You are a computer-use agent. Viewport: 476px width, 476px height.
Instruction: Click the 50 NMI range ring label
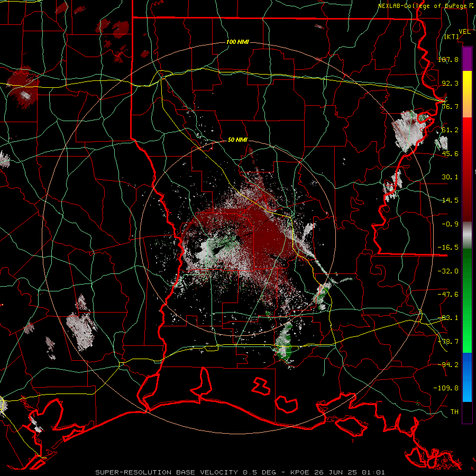click(237, 140)
